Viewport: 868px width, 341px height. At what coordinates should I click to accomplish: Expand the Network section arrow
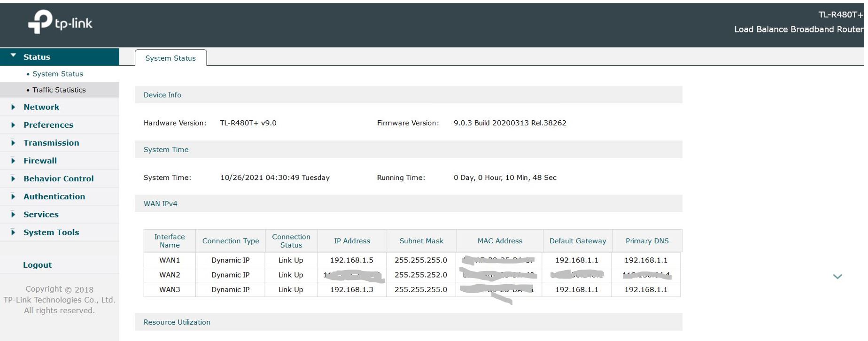[x=13, y=107]
